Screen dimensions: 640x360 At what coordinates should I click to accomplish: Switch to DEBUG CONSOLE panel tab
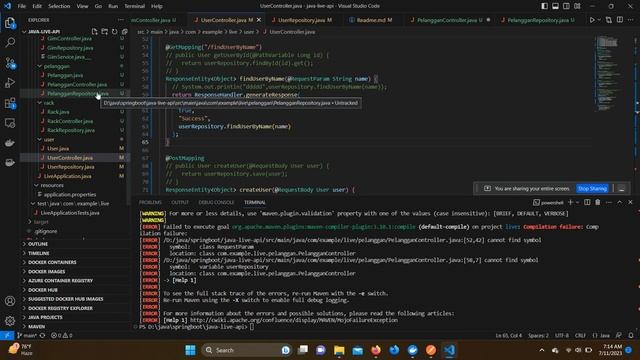(216, 202)
